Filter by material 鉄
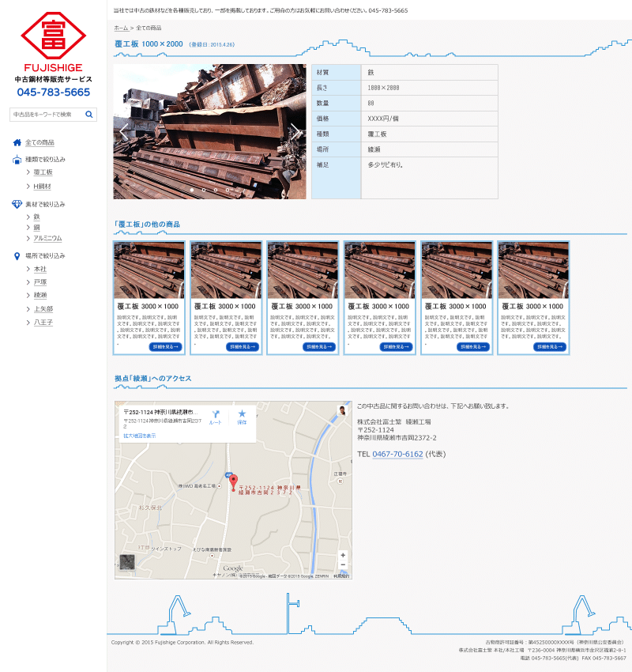The height and width of the screenshot is (672, 632). tap(36, 217)
